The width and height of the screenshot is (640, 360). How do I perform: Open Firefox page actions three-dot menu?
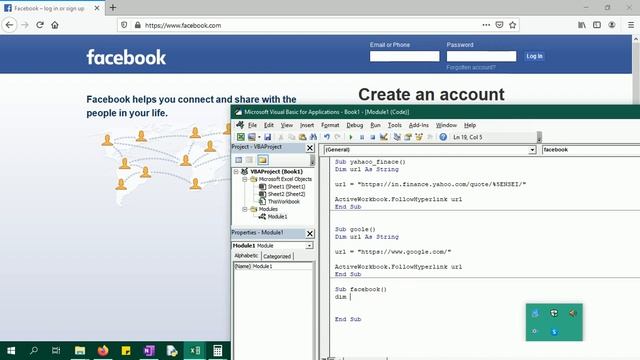pos(486,25)
